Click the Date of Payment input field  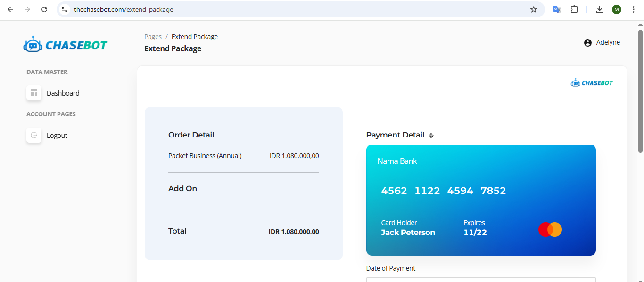(x=481, y=280)
